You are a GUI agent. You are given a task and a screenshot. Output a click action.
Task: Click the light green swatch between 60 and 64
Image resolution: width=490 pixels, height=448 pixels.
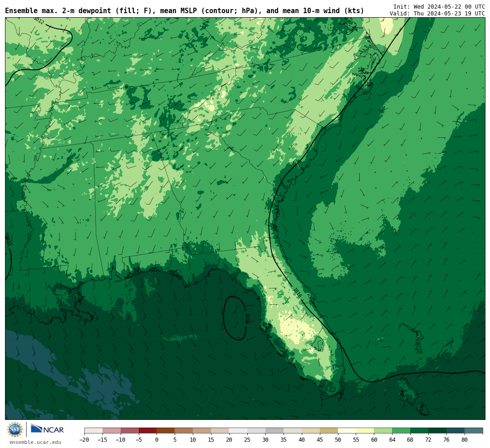pos(383,431)
